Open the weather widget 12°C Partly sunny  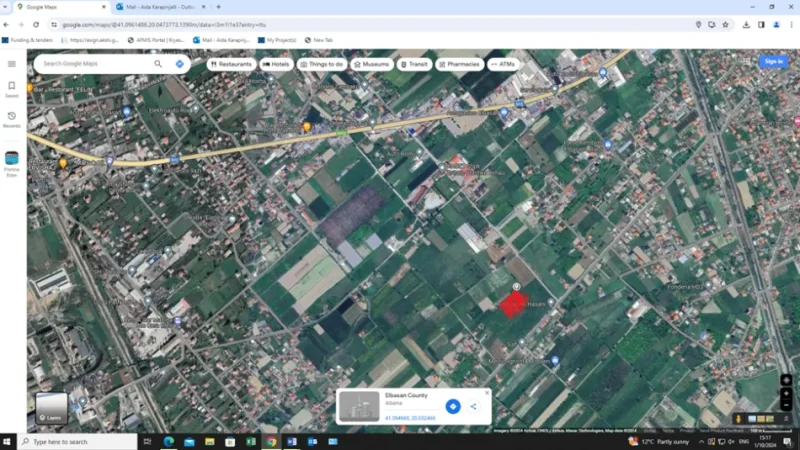click(x=659, y=442)
